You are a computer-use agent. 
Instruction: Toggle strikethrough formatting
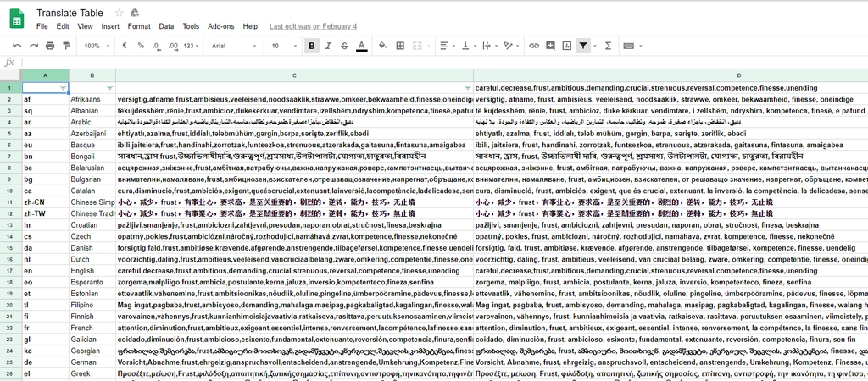pos(344,46)
